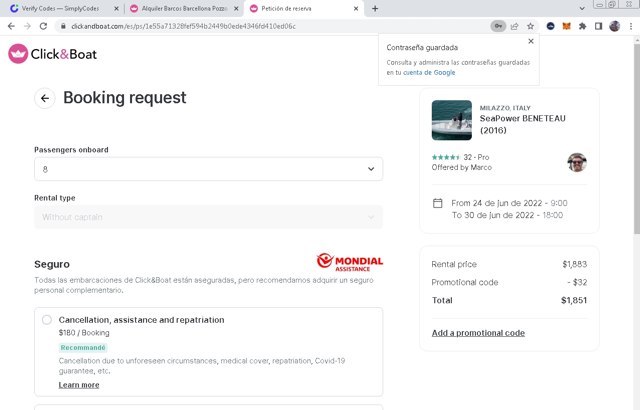Click the calendar icon by rental dates
This screenshot has height=410, width=640.
click(x=438, y=203)
